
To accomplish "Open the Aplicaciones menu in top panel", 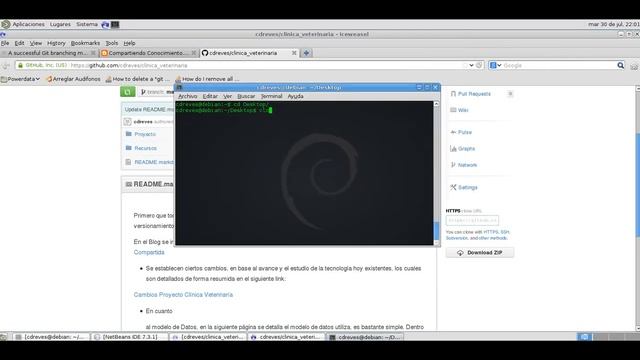I will click(x=28, y=24).
